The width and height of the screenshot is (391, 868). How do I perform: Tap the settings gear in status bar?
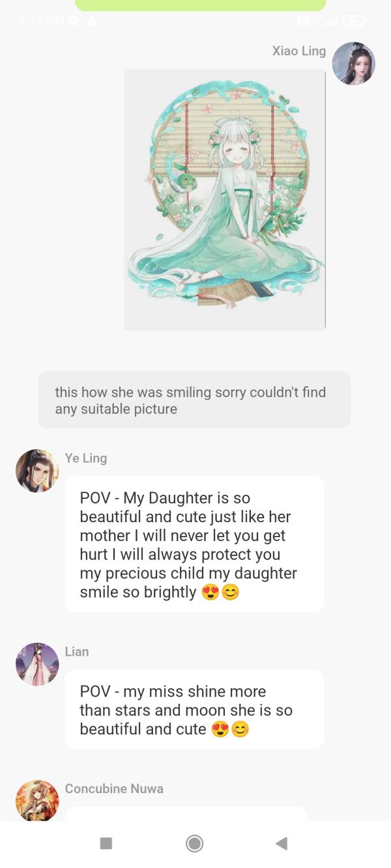coord(74,21)
